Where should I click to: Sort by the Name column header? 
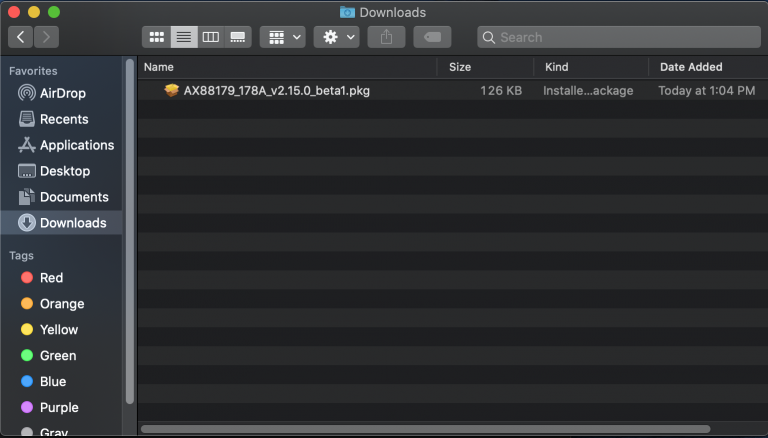288,67
